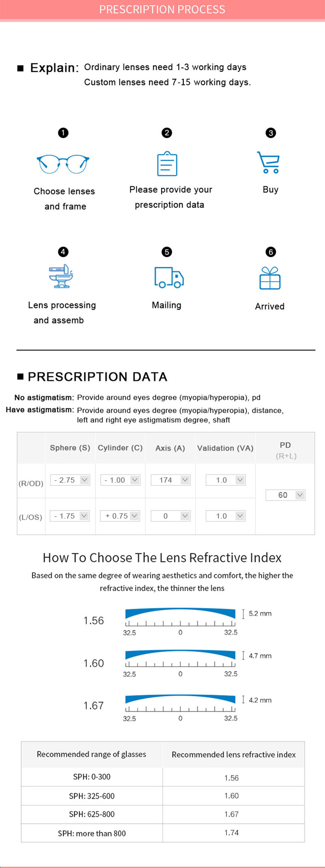Screen dimensions: 325x868
Task: Click the step 1 number badge
Action: coord(63,133)
